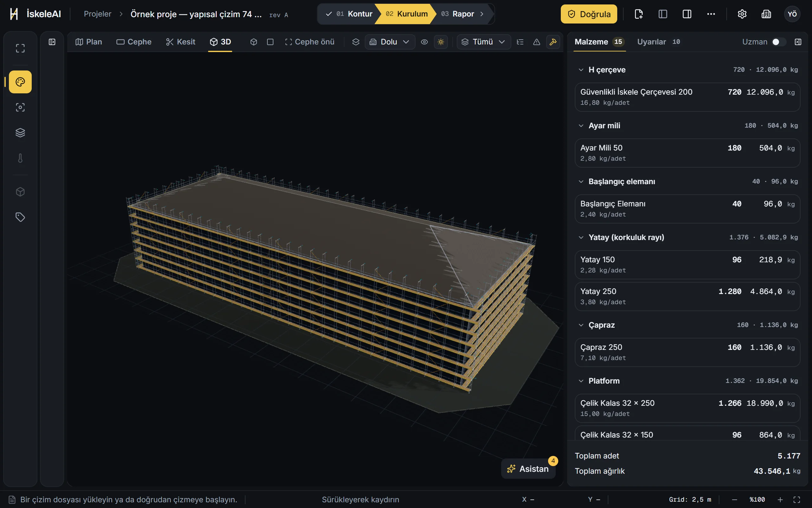Viewport: 812px width, 508px height.
Task: Click the tag icon in left sidebar
Action: click(20, 217)
